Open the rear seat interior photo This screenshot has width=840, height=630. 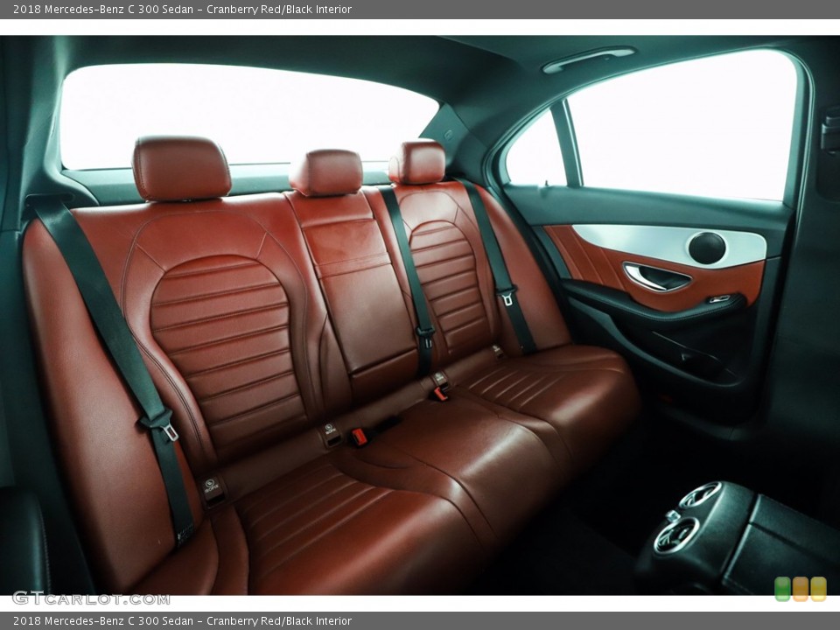click(x=420, y=315)
